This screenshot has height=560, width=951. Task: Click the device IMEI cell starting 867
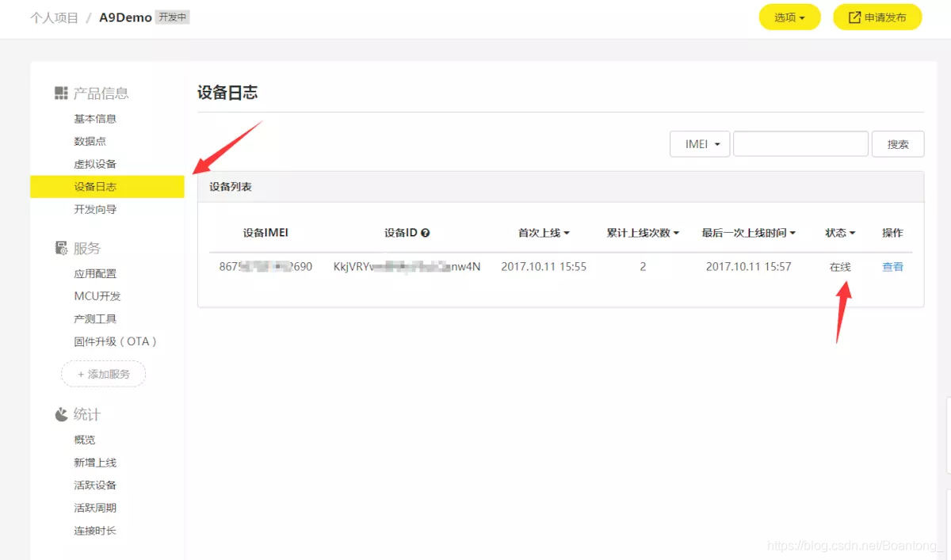(265, 267)
